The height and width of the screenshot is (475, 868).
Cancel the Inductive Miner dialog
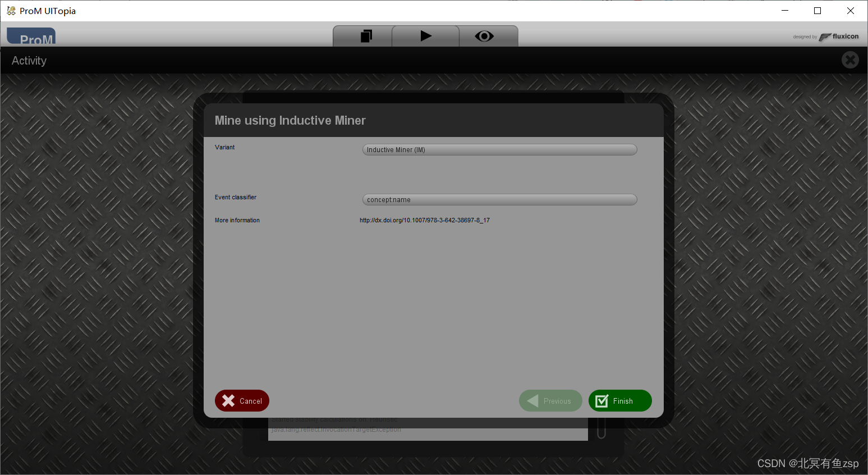point(242,401)
